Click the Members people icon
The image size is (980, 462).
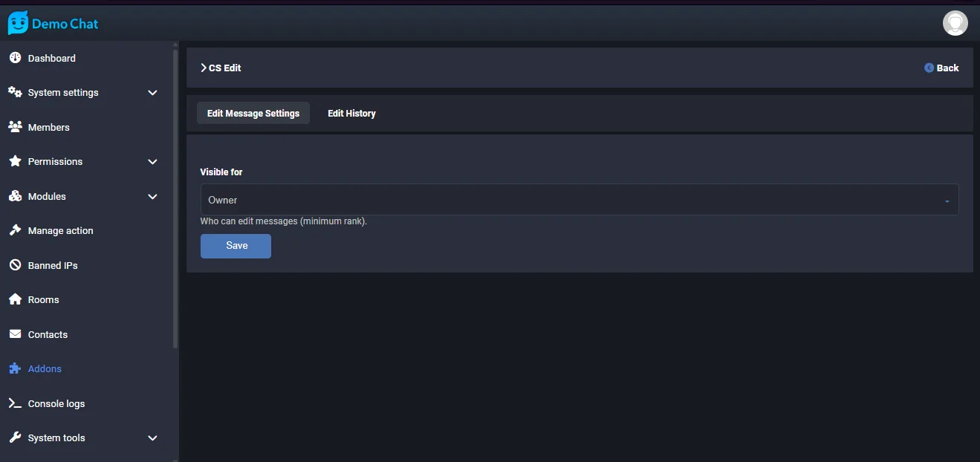coord(15,127)
